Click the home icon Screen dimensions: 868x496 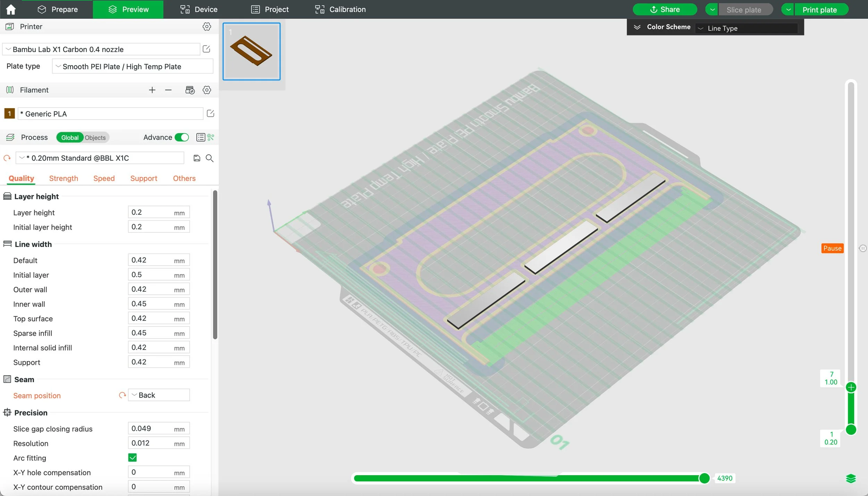[11, 9]
